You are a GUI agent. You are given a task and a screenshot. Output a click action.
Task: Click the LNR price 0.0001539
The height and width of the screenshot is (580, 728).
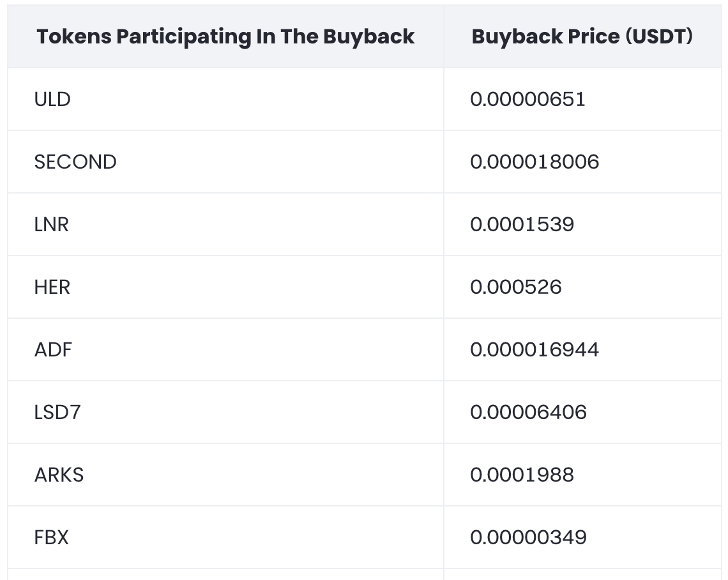[x=522, y=225]
